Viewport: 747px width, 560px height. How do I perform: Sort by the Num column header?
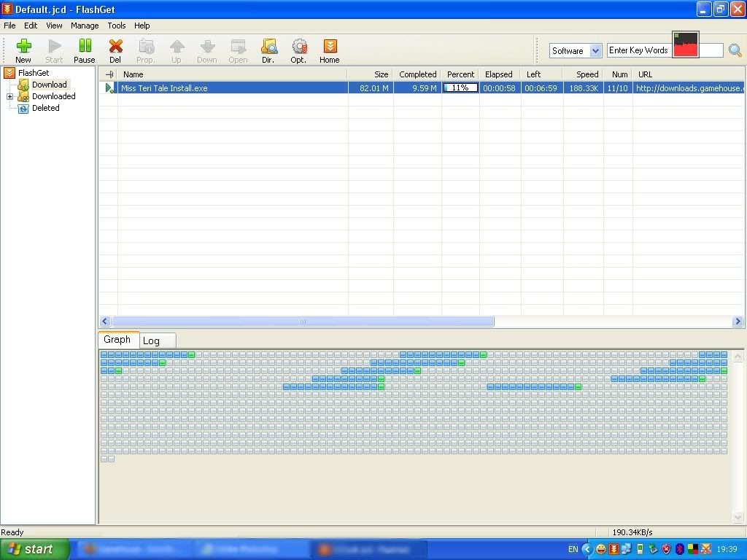619,74
